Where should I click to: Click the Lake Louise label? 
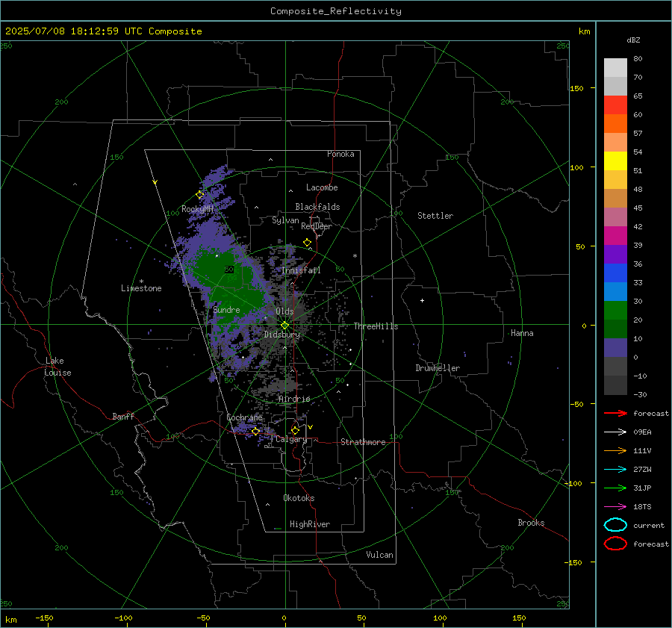tap(57, 367)
